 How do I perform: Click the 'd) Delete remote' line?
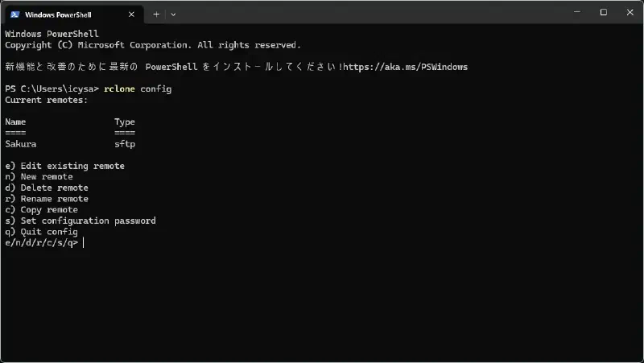point(47,188)
